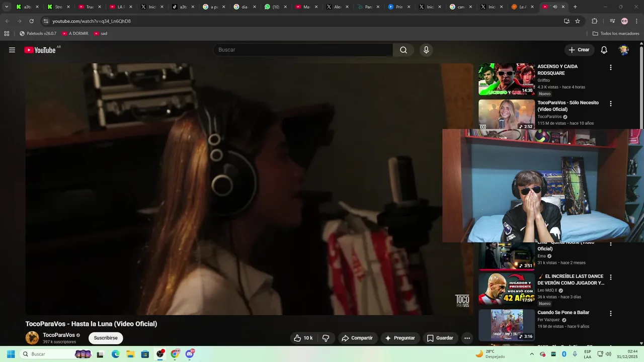This screenshot has width=644, height=362.
Task: Open options for Cuando Se Pone a Bailar
Action: tap(611, 313)
